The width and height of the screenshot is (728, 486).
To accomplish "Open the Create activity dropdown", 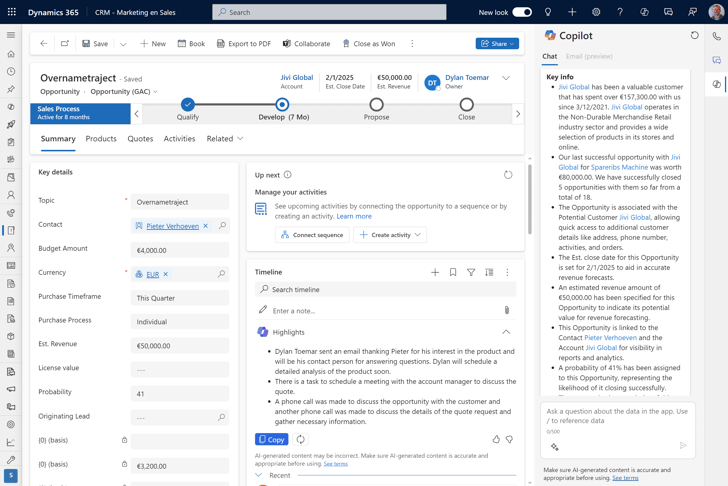I will click(x=390, y=235).
